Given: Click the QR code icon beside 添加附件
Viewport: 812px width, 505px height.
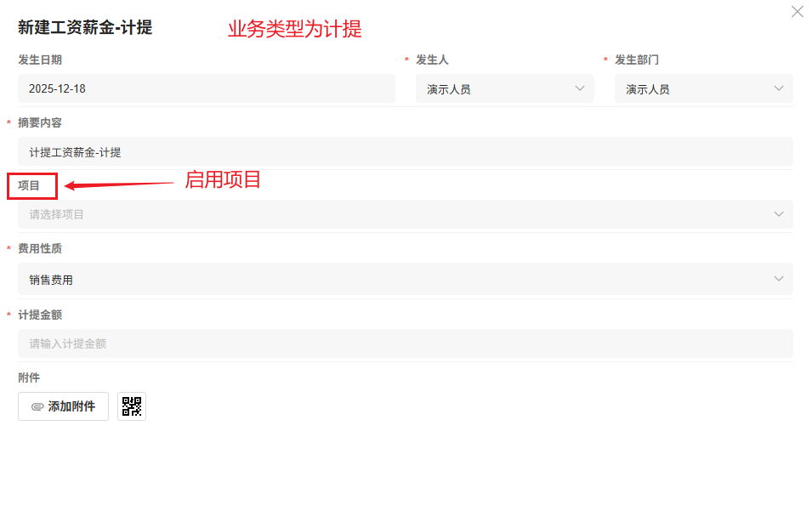Looking at the screenshot, I should click(132, 406).
